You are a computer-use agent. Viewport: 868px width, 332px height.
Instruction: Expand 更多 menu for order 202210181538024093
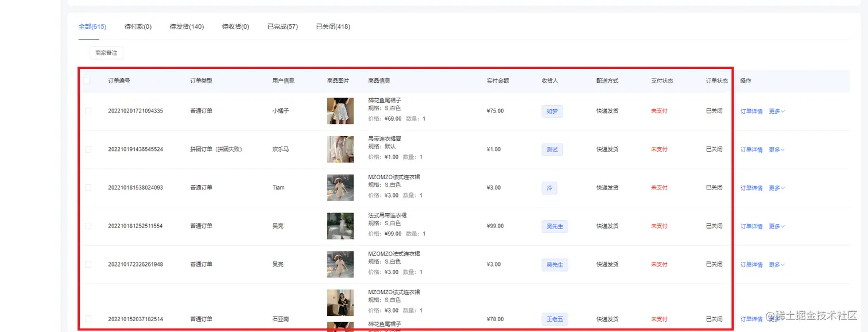point(777,188)
